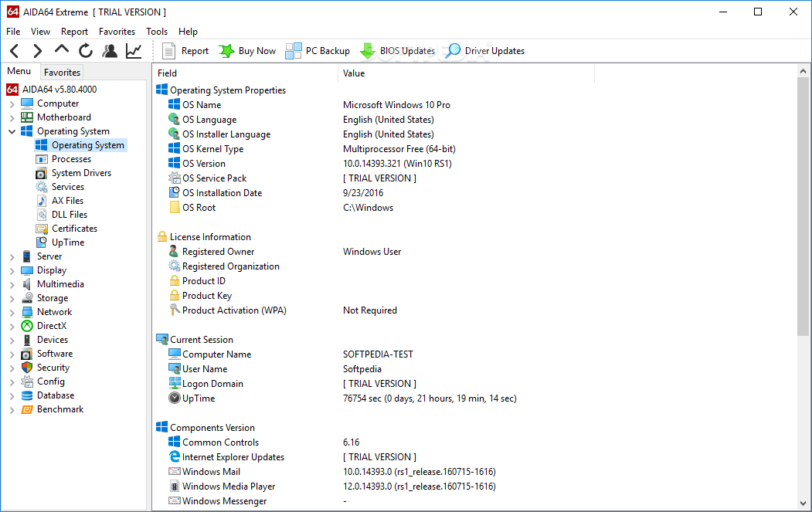Collapse the Operating System tree node
The image size is (812, 512).
point(12,131)
